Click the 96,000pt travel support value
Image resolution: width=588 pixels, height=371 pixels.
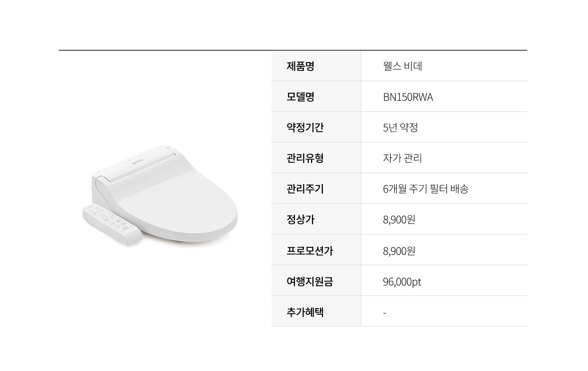click(402, 282)
